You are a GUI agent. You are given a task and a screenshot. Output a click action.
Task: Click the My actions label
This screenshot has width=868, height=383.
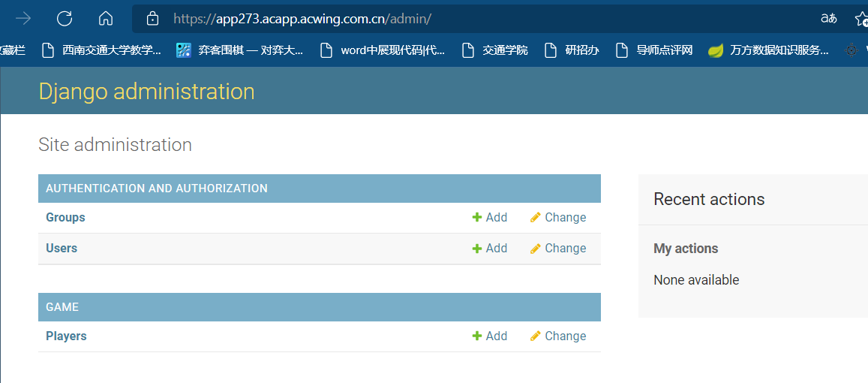pyautogui.click(x=686, y=249)
